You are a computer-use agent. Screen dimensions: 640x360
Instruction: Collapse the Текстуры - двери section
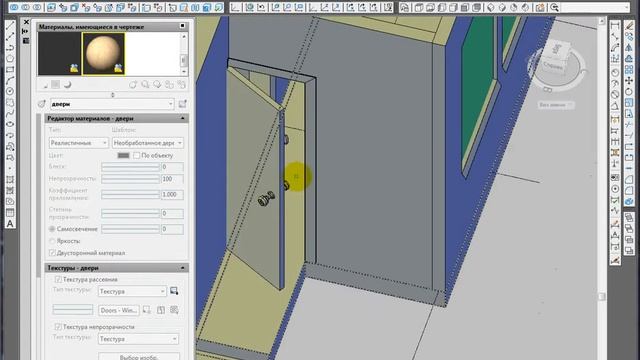[x=182, y=268]
